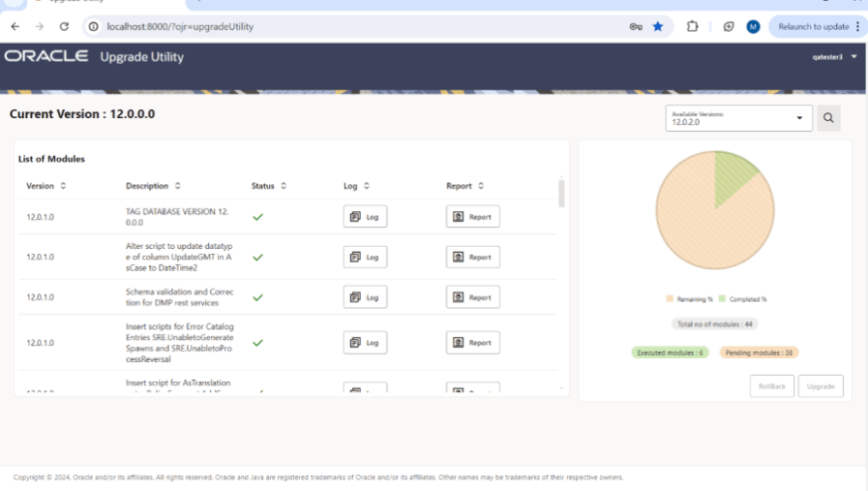Open Chrome three-dot menu
Image resolution: width=868 pixels, height=491 pixels.
[857, 26]
